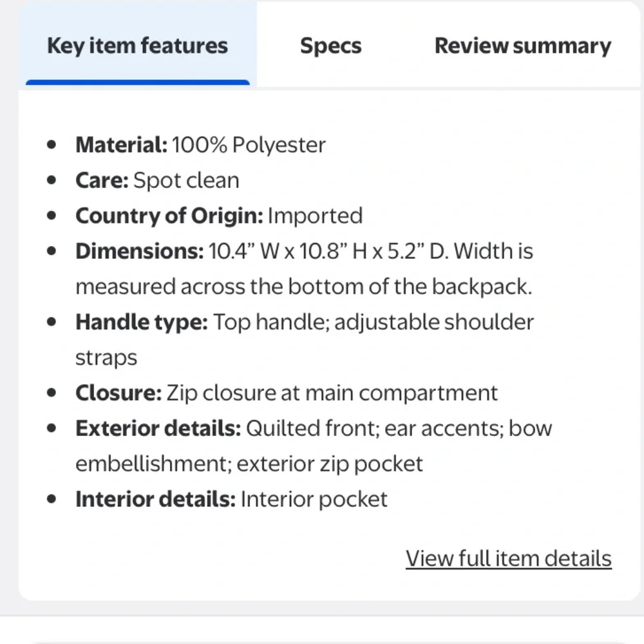The width and height of the screenshot is (644, 644).
Task: Click the Dimensions label
Action: (x=139, y=251)
